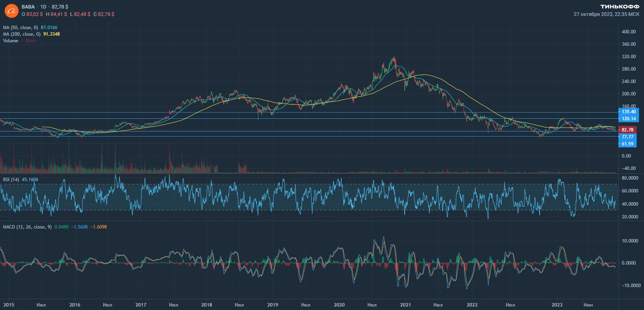Click the 82,78 $ price beside 1D

click(x=60, y=7)
